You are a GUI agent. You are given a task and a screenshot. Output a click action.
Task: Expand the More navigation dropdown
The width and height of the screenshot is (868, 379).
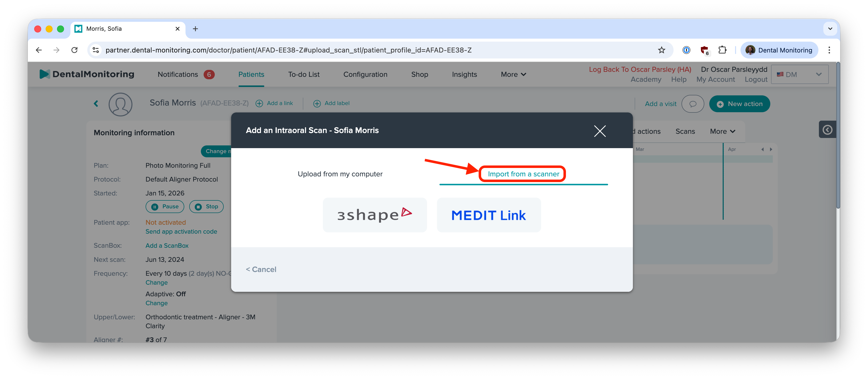click(513, 74)
